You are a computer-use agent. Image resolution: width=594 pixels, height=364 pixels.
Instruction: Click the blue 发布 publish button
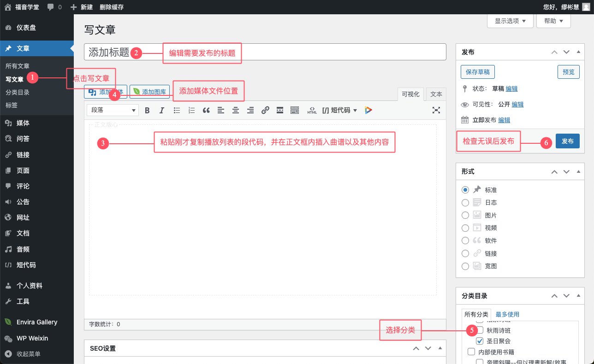(568, 141)
